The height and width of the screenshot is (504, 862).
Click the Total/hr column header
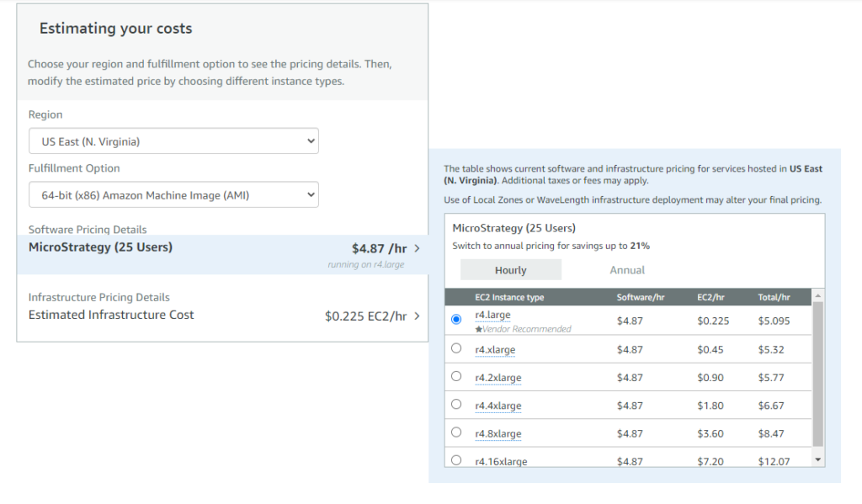774,297
